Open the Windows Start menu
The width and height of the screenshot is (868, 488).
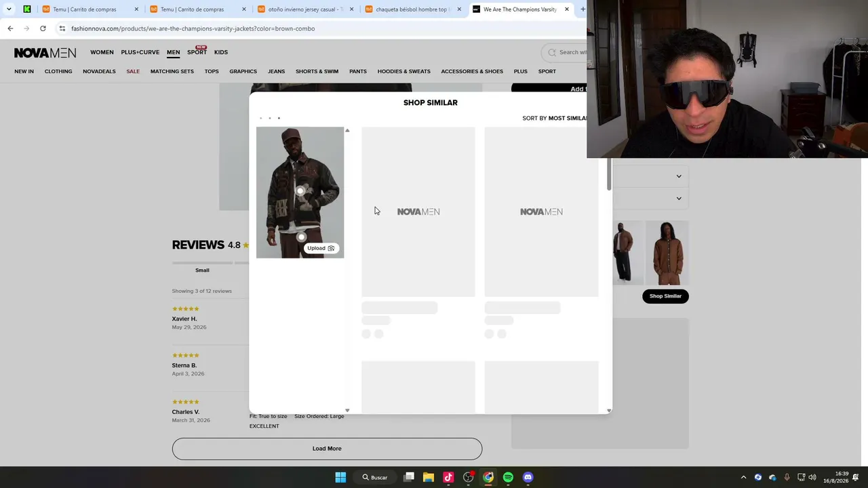pyautogui.click(x=340, y=477)
